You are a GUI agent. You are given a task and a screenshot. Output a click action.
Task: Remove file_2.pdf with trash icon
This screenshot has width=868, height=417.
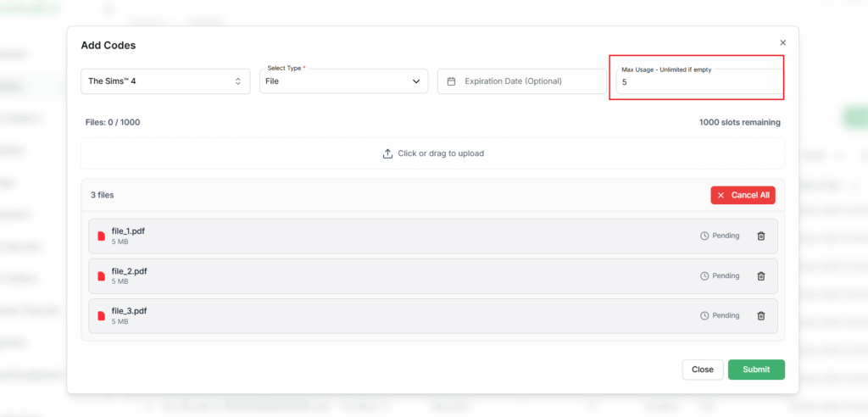760,275
